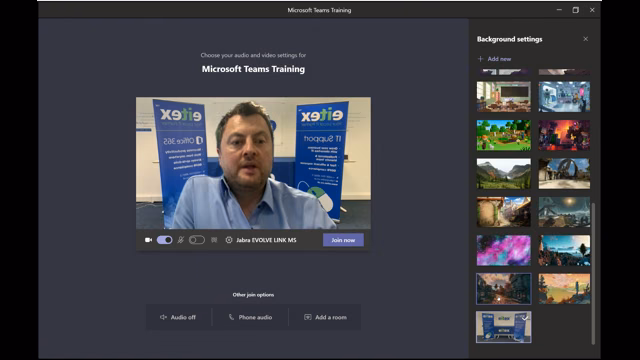Choose the autumn street background thumbnail
This screenshot has width=640, height=360.
[x=504, y=289]
